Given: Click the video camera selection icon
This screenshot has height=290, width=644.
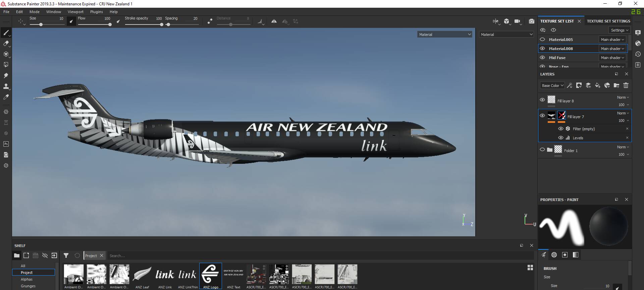Looking at the screenshot, I should [x=517, y=21].
